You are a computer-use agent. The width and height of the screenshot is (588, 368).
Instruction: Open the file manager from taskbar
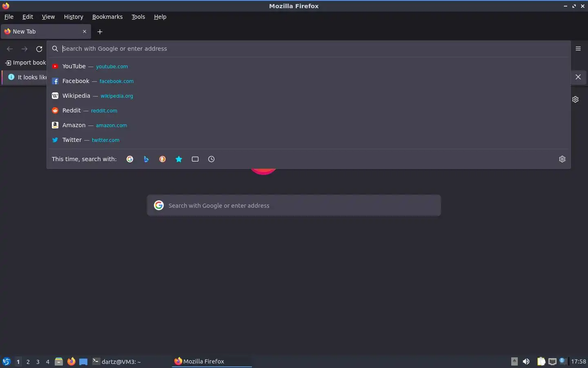[x=59, y=361]
